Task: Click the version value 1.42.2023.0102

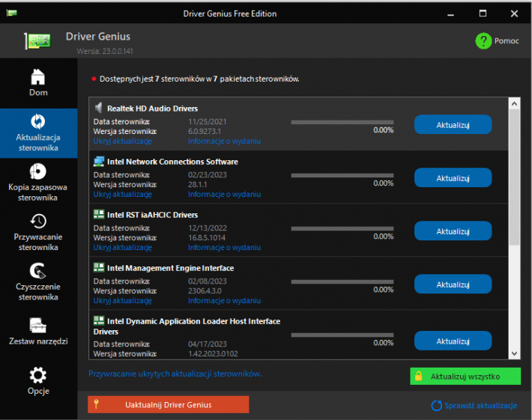Action: (213, 353)
